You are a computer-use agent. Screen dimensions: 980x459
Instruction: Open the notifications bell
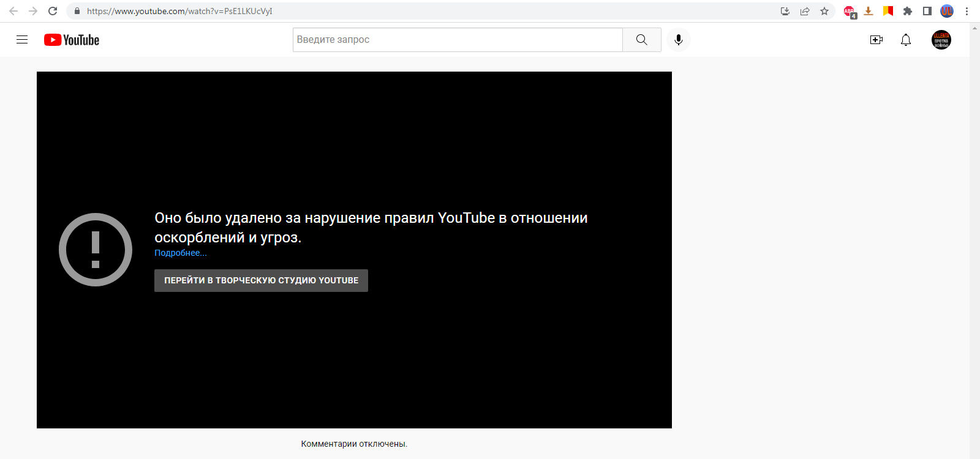click(906, 40)
